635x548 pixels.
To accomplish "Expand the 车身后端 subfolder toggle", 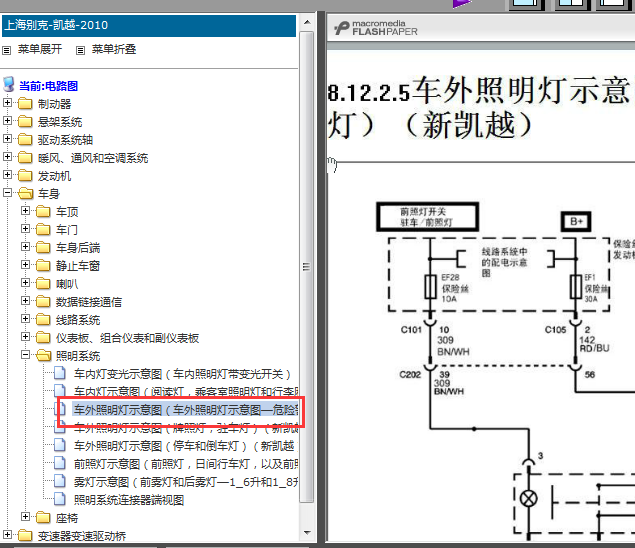I will pos(25,247).
